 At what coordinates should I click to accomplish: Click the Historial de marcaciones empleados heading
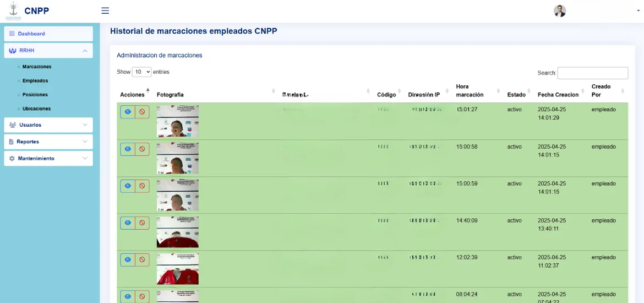193,31
